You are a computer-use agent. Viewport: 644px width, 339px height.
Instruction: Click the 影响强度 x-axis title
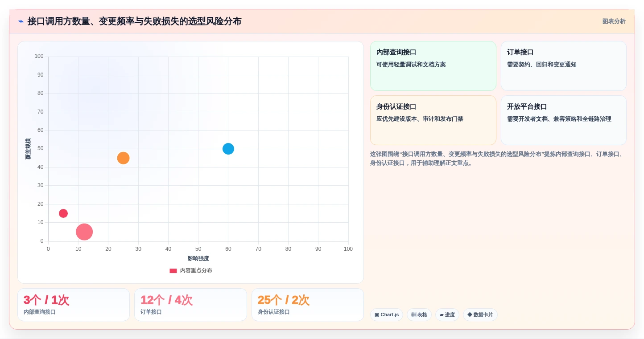tap(198, 258)
